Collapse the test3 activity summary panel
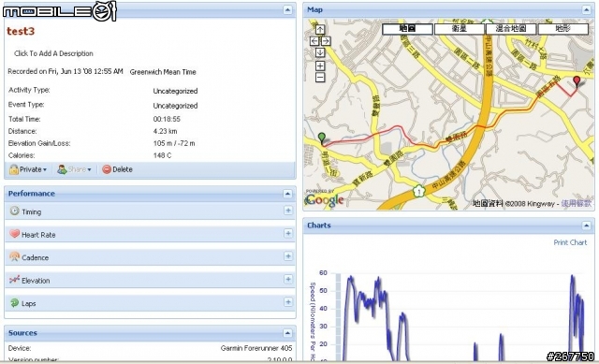Screen dimensions: 599x364 tap(287, 10)
